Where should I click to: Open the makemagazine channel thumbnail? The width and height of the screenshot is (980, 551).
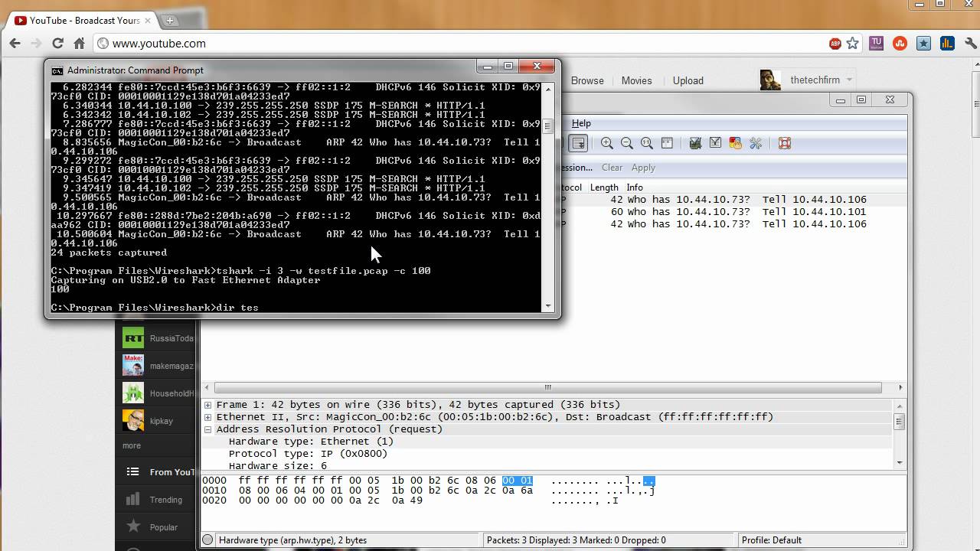tap(133, 366)
